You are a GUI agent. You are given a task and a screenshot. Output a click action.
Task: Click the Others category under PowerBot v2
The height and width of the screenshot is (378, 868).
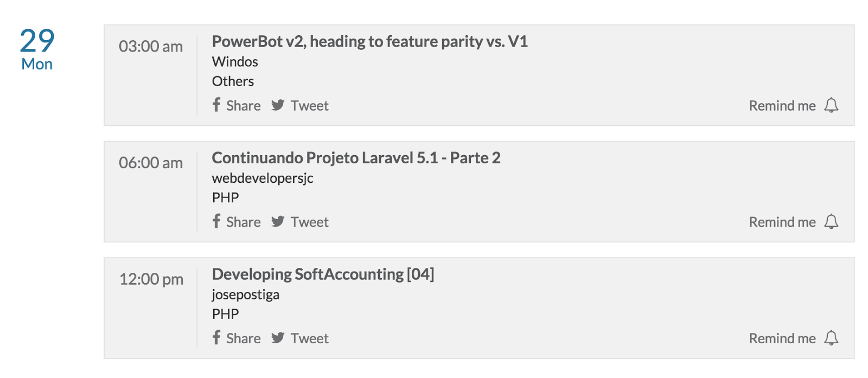(233, 81)
